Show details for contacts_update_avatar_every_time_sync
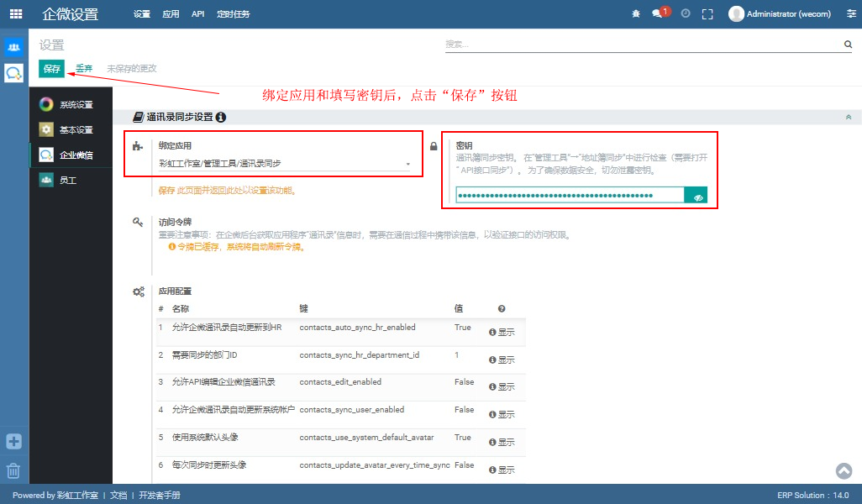 coord(502,470)
